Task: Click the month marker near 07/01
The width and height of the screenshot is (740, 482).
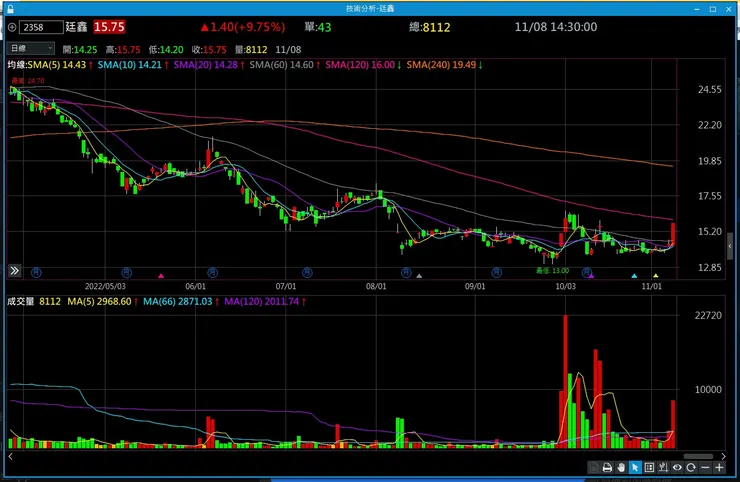Action: [x=307, y=272]
